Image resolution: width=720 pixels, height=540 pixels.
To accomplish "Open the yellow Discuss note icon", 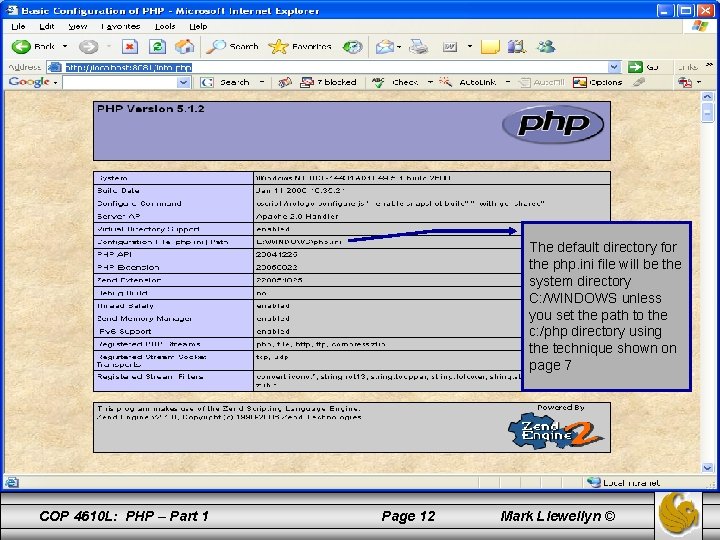I will (490, 46).
